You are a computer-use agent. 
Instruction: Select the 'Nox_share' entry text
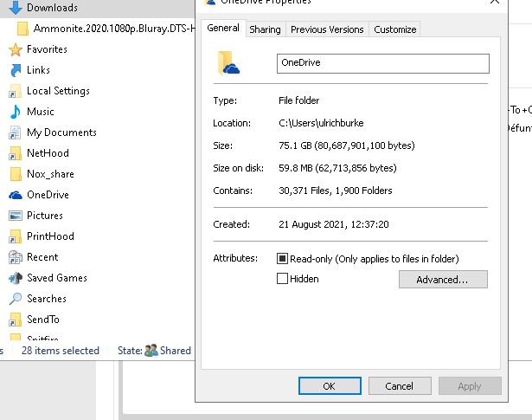pos(50,174)
